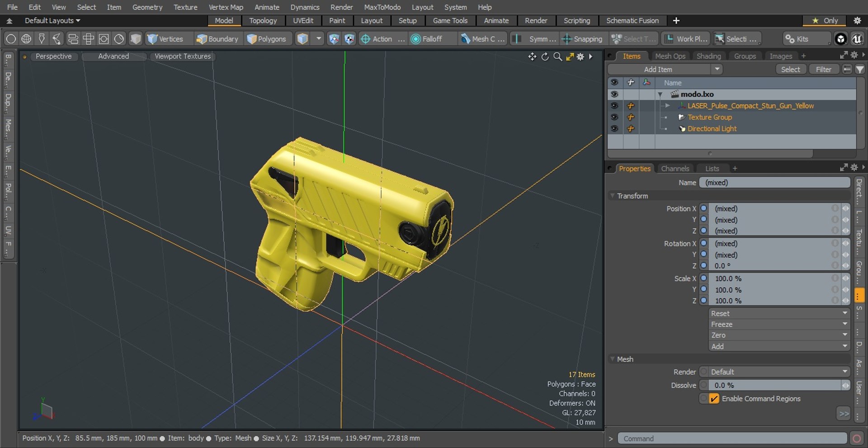Switch to Boundary selection mode
This screenshot has height=448, width=868.
point(217,39)
